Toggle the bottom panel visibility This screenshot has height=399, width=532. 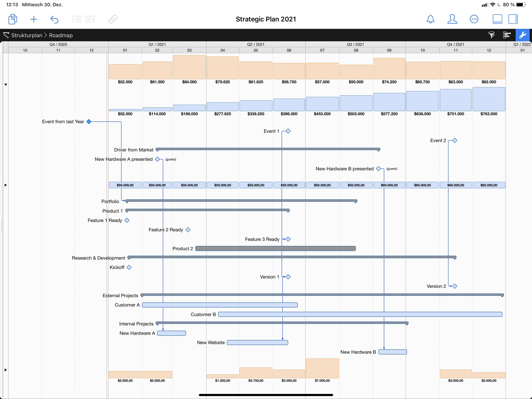click(x=497, y=19)
